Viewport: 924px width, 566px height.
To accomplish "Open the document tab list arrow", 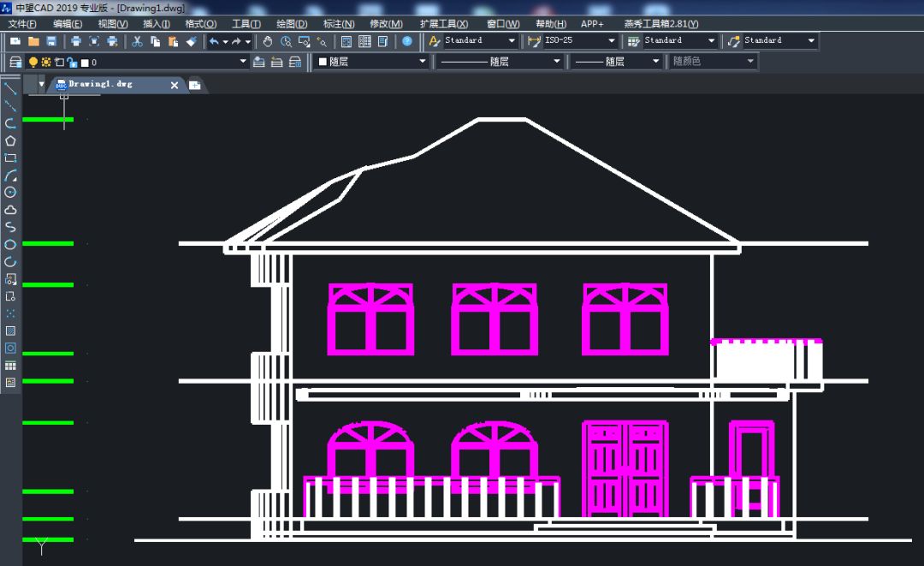I will coord(41,84).
